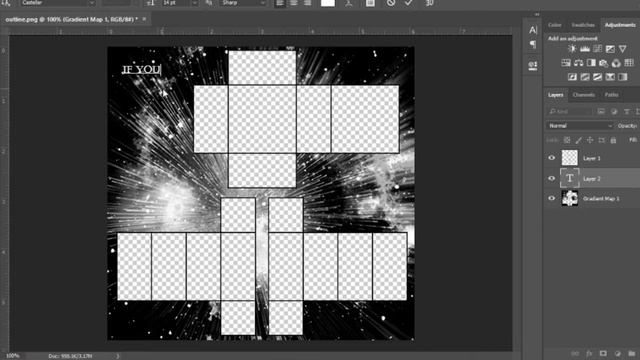Screen dimensions: 640x360
Task: Add a Vibrance adjustment
Action: (x=622, y=49)
